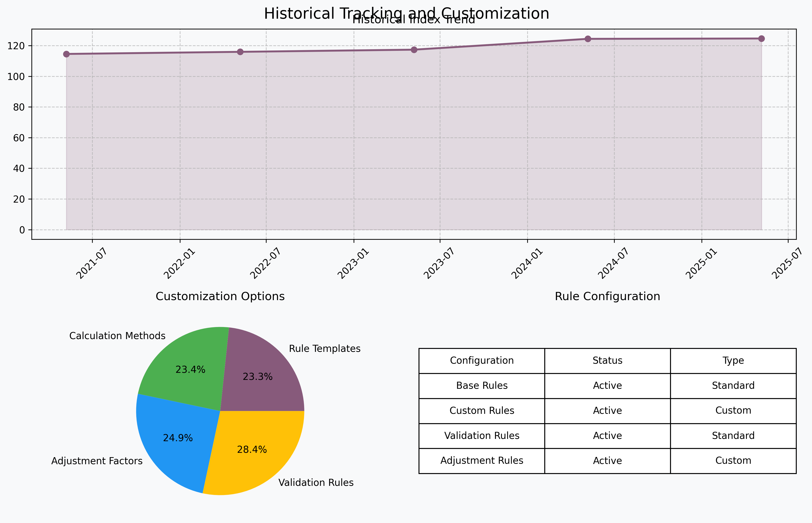Click the Type column header
Image resolution: width=812 pixels, height=523 pixels.
point(733,361)
